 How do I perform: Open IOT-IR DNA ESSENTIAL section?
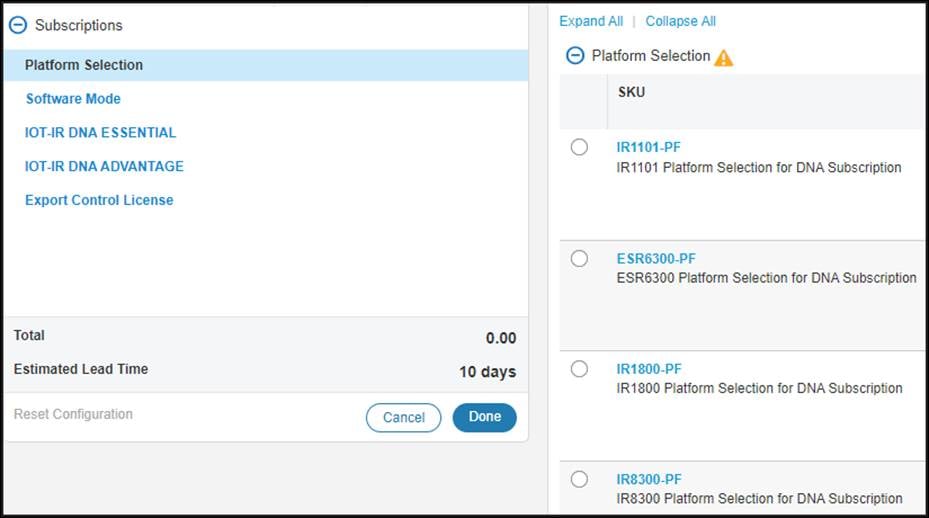pyautogui.click(x=100, y=132)
